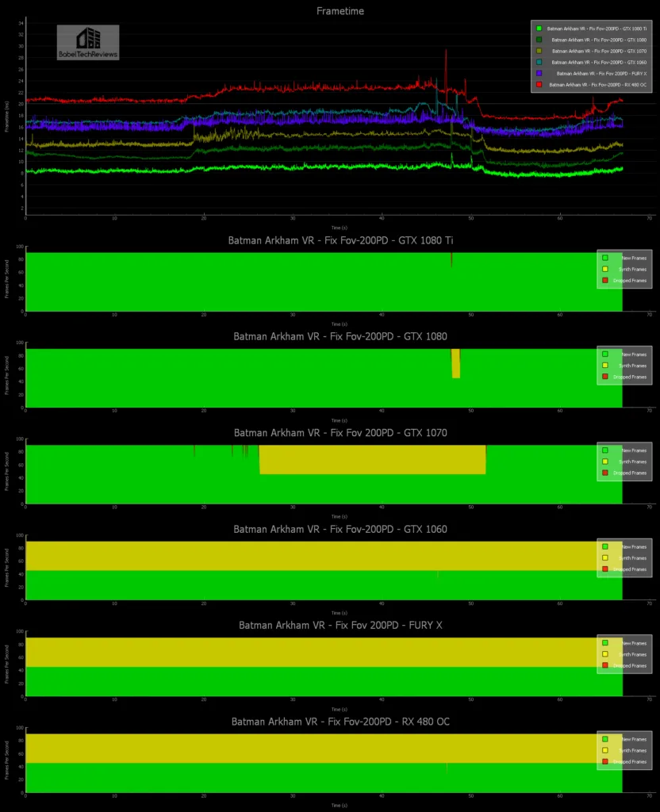Click New Frames swatch in FURY X chart
The image size is (660, 812).
(604, 643)
